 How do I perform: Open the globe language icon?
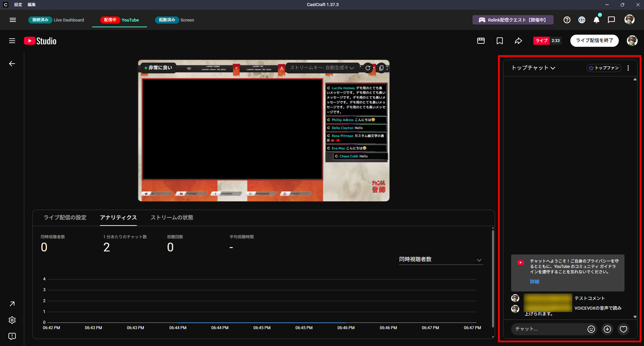point(582,20)
